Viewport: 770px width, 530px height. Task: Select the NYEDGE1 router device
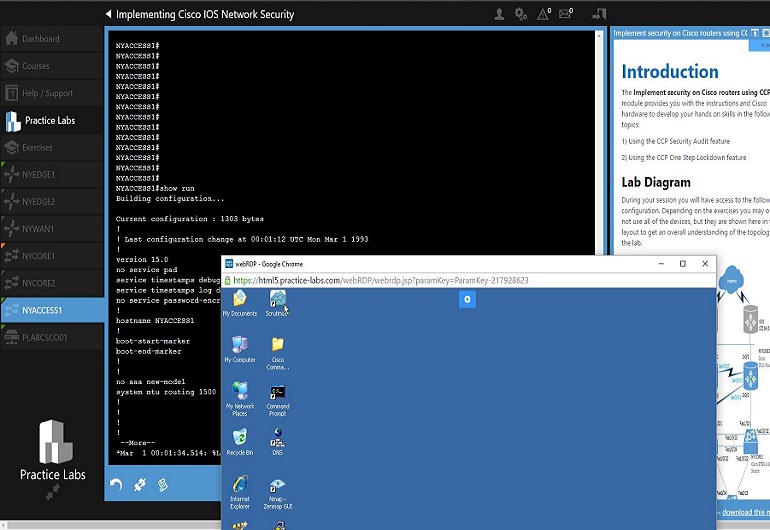52,174
